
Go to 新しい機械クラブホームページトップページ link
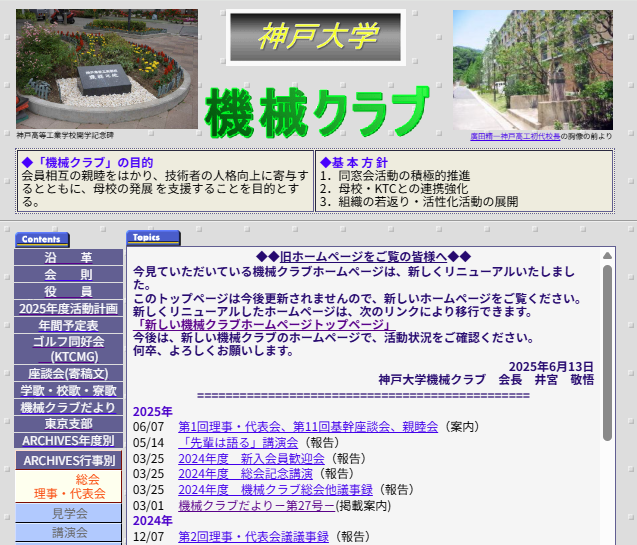pyautogui.click(x=264, y=324)
